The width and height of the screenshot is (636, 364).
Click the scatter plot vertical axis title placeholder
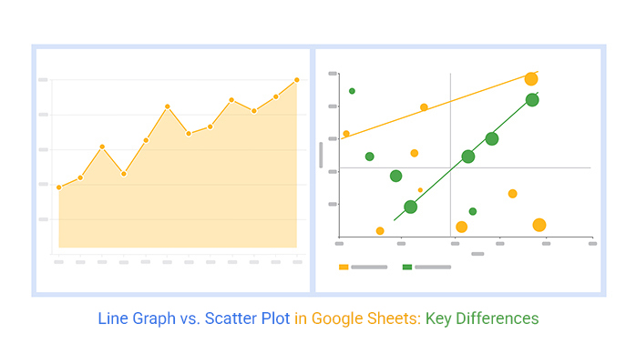tap(321, 154)
